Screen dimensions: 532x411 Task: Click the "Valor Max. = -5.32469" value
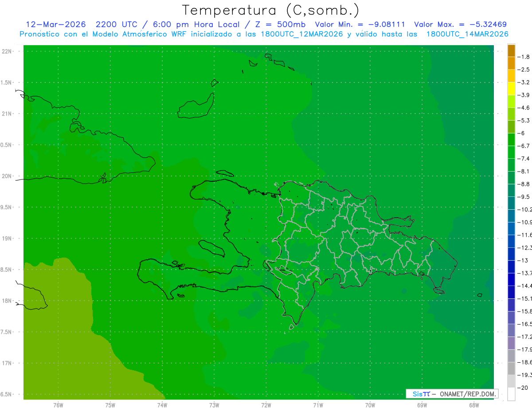coord(460,24)
